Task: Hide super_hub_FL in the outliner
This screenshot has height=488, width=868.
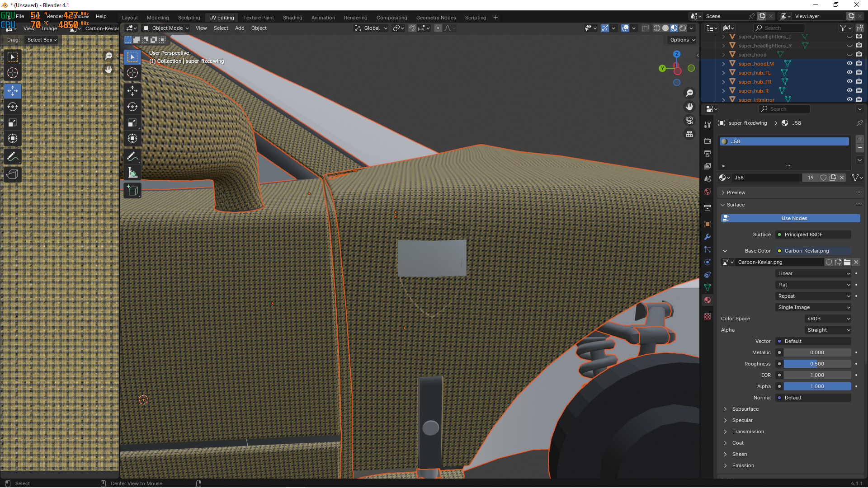Action: tap(849, 73)
